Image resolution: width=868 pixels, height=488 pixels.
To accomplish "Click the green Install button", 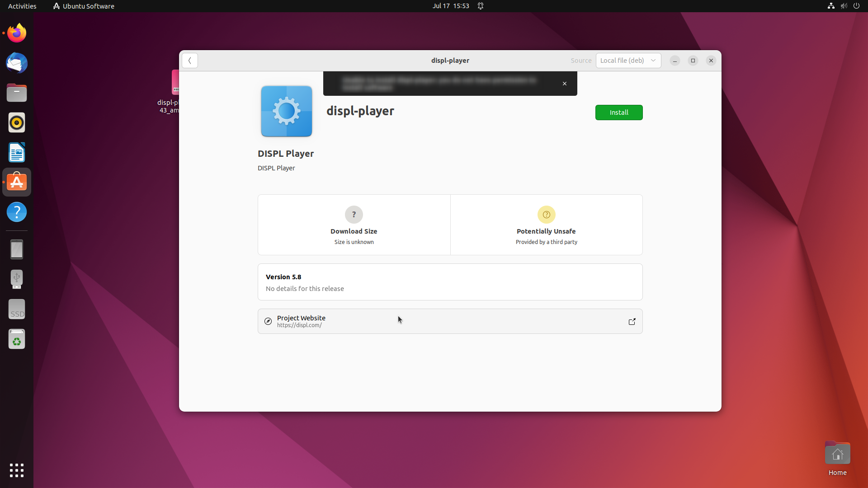I will pos(618,113).
